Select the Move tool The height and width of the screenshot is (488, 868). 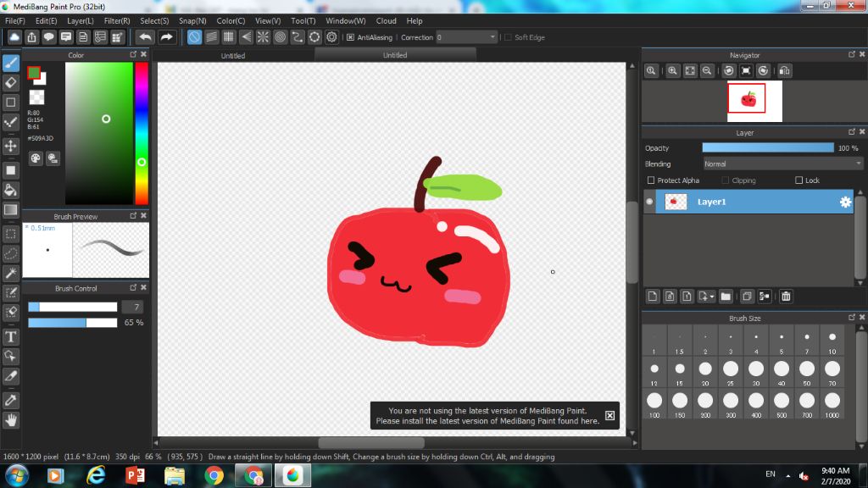coord(10,146)
